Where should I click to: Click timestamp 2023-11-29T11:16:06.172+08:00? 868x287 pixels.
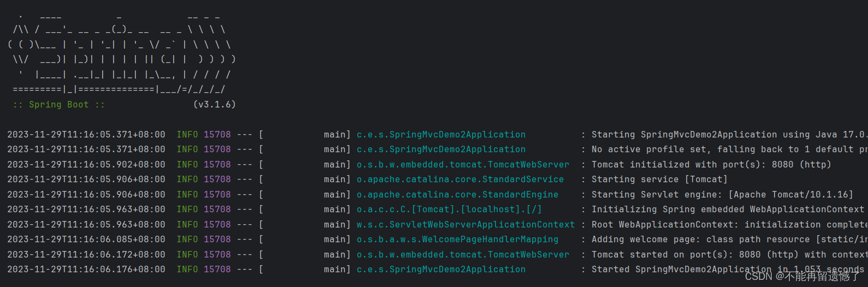click(x=86, y=255)
